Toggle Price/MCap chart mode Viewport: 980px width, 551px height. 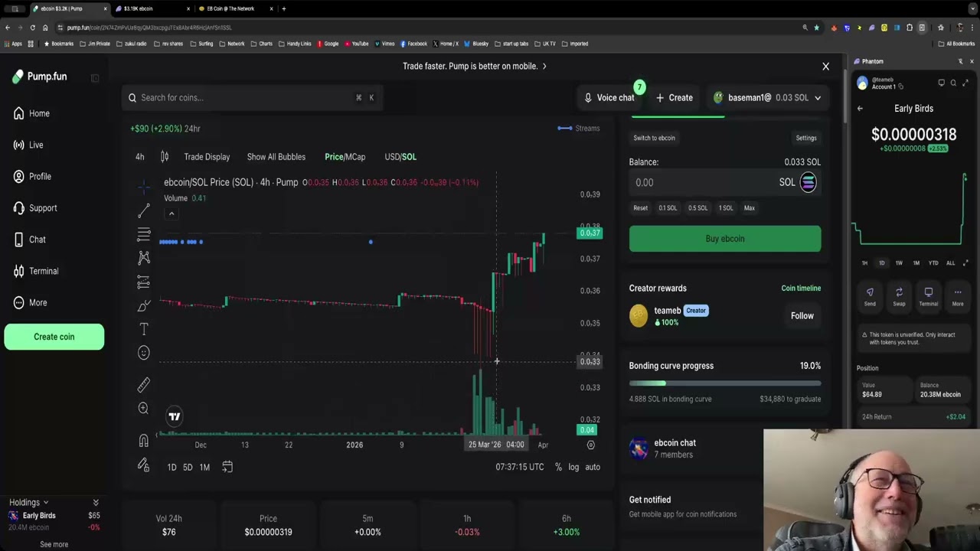tap(345, 157)
